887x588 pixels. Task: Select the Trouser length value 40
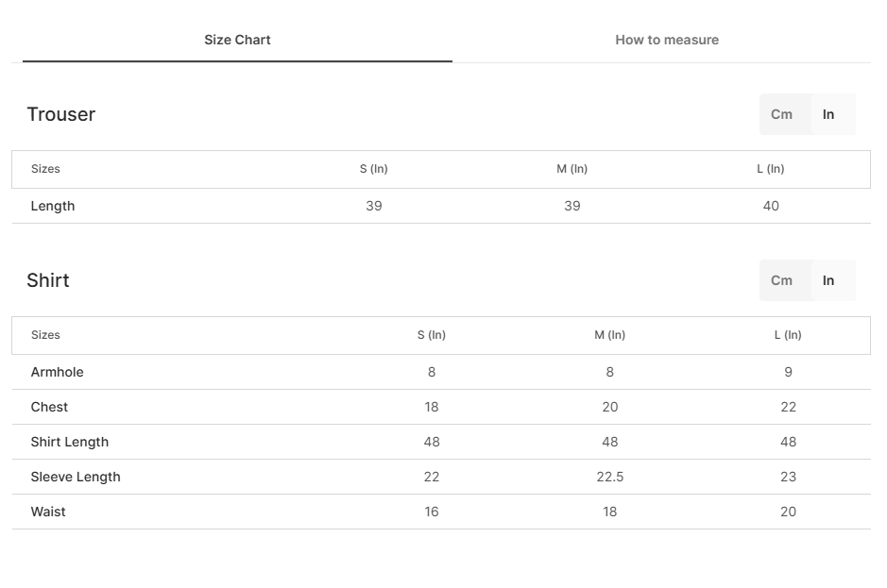(771, 206)
